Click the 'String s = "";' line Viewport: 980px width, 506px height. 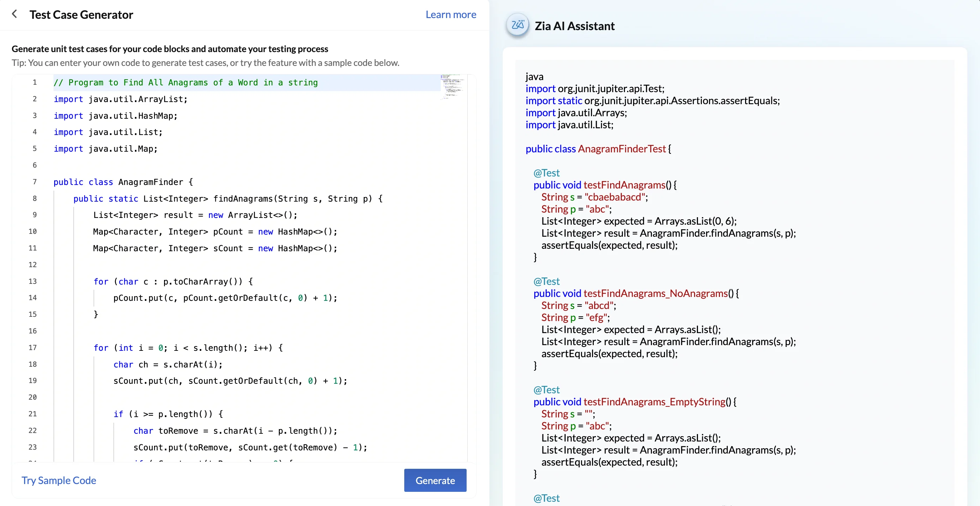pyautogui.click(x=568, y=414)
